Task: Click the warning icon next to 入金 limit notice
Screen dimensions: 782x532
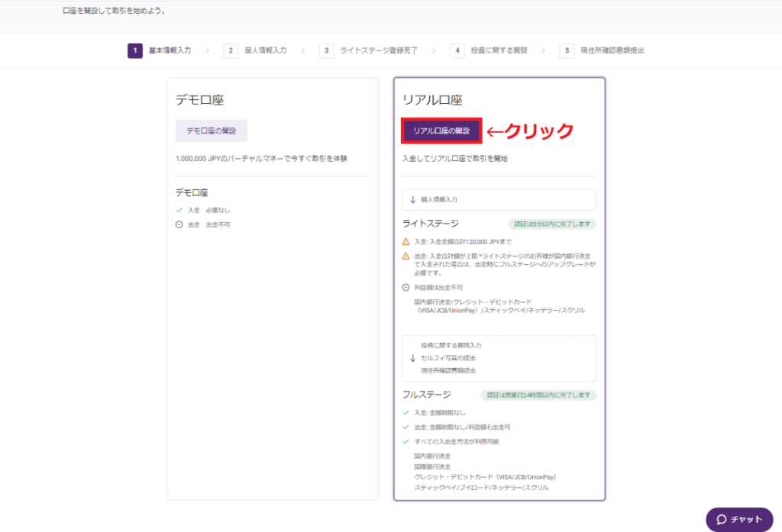Action: [x=406, y=242]
